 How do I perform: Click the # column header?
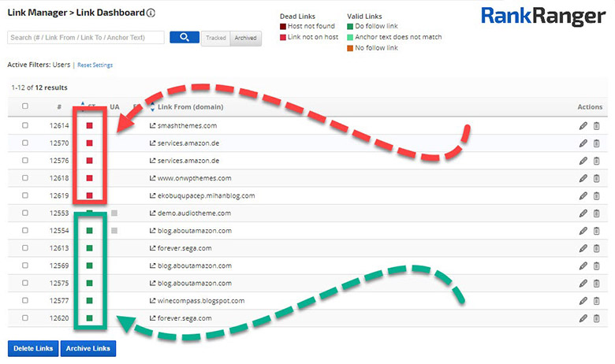59,106
